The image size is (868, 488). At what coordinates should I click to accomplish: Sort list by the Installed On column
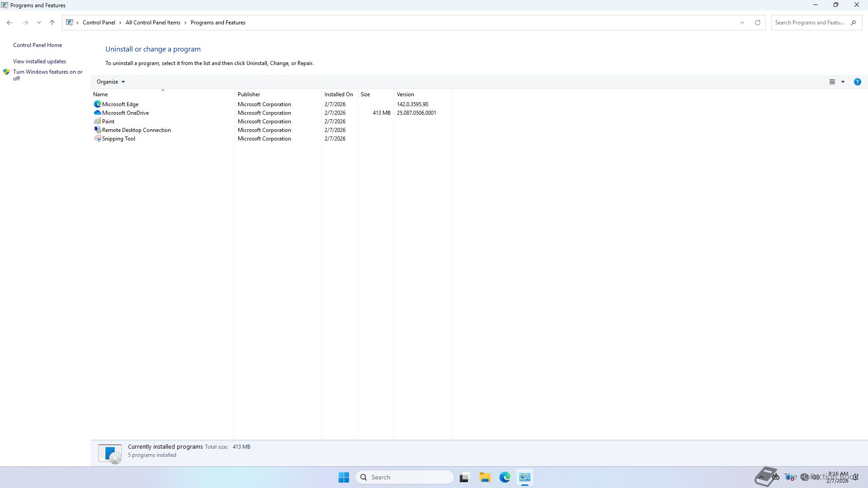(338, 94)
